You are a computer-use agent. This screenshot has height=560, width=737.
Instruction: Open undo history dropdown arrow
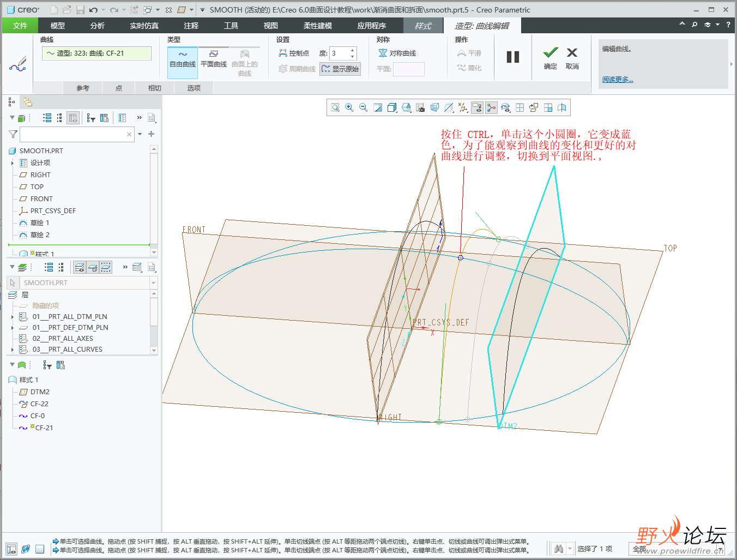point(104,10)
